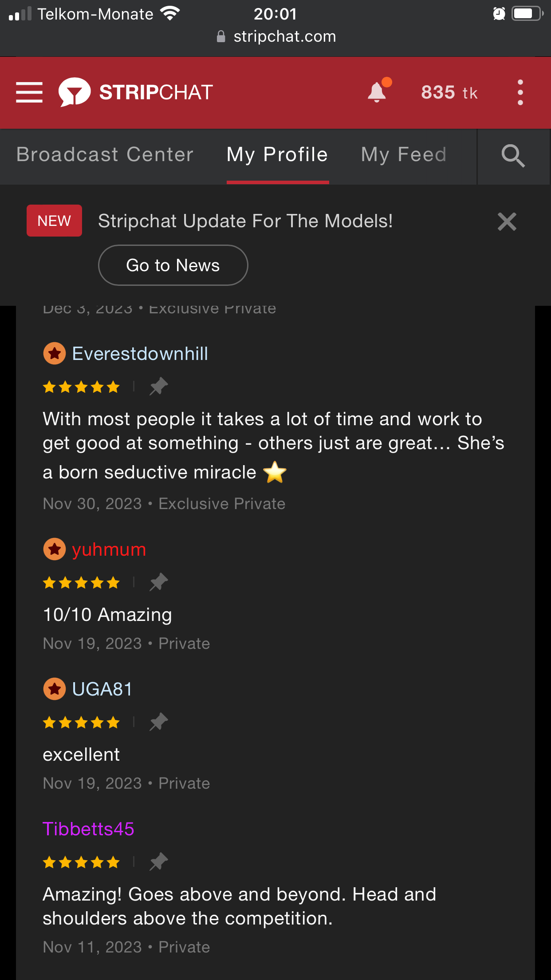This screenshot has height=980, width=551.
Task: Open the hamburger navigation menu
Action: coord(29,92)
